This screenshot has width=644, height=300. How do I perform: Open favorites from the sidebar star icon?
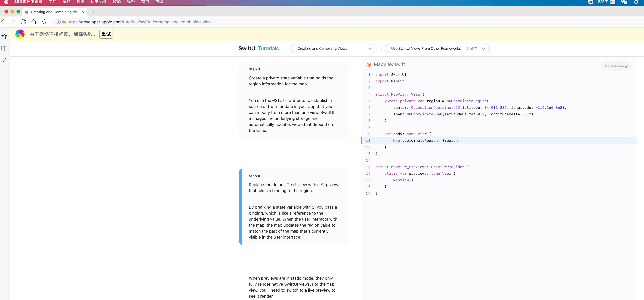click(x=4, y=36)
